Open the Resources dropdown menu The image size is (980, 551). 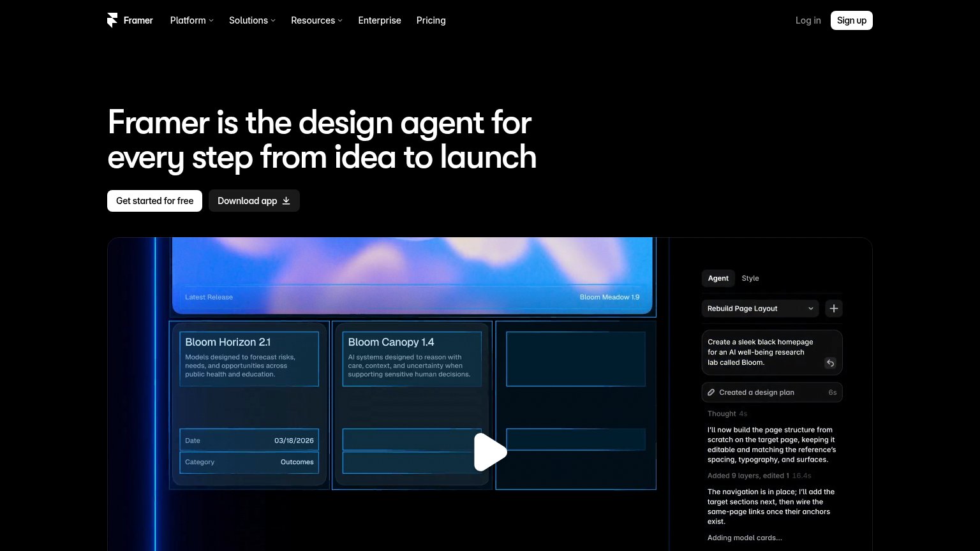(x=316, y=20)
